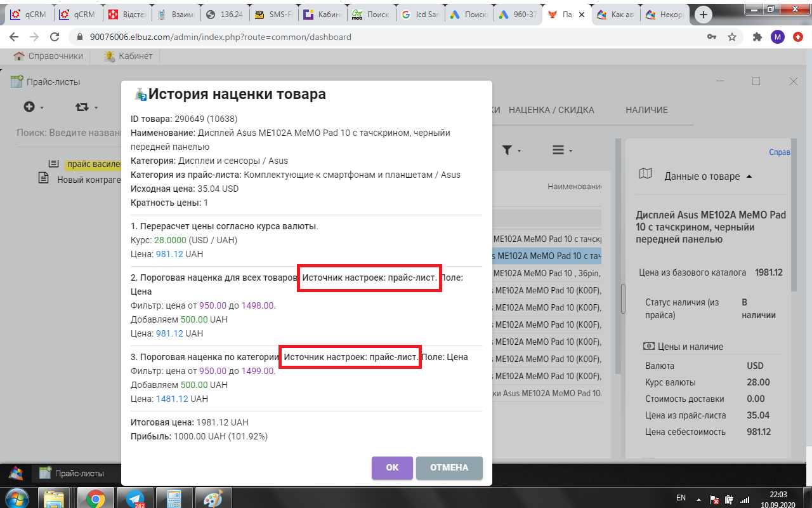This screenshot has width=812, height=508.
Task: Open the Windows Start menu
Action: [x=17, y=498]
